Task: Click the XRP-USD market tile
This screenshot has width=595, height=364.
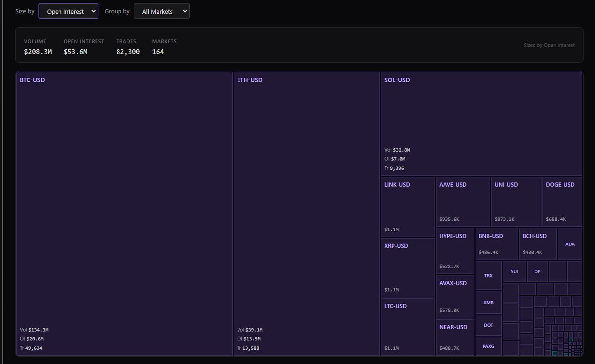Action: [x=408, y=268]
